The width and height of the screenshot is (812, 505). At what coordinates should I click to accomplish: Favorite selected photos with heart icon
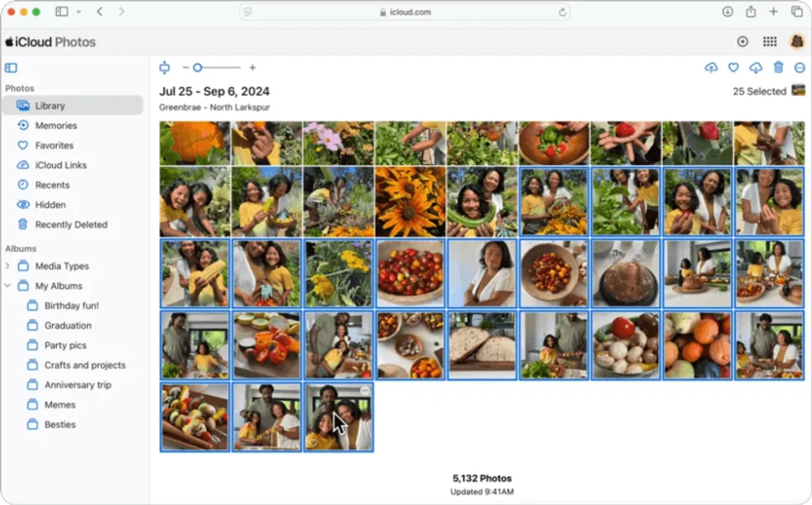point(733,68)
